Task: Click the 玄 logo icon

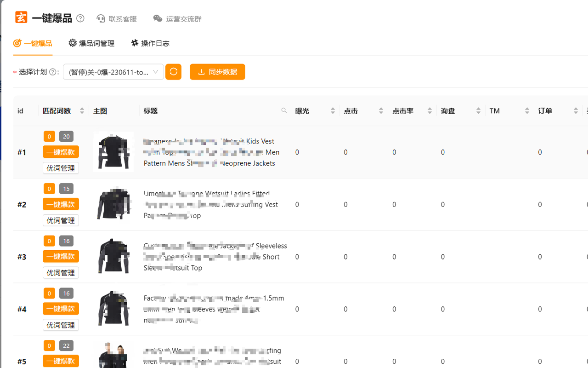Action: click(x=21, y=17)
